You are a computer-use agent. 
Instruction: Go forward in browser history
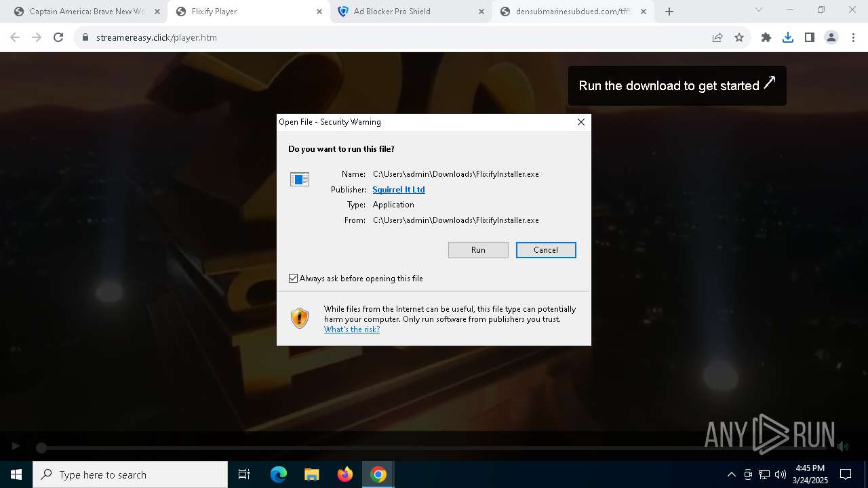(x=37, y=37)
